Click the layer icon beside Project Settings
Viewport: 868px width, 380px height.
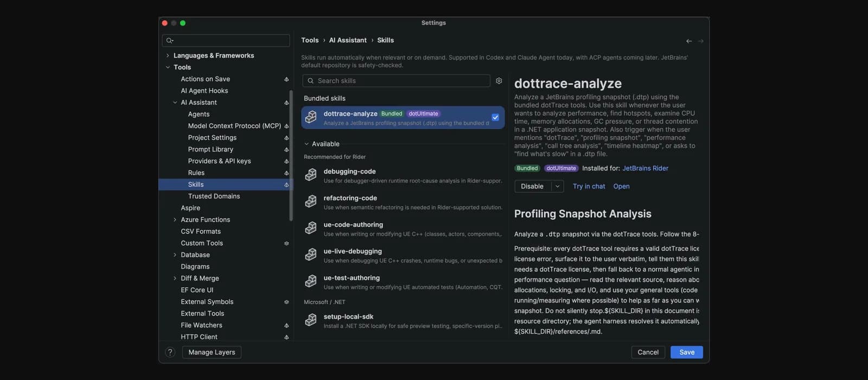tap(286, 138)
